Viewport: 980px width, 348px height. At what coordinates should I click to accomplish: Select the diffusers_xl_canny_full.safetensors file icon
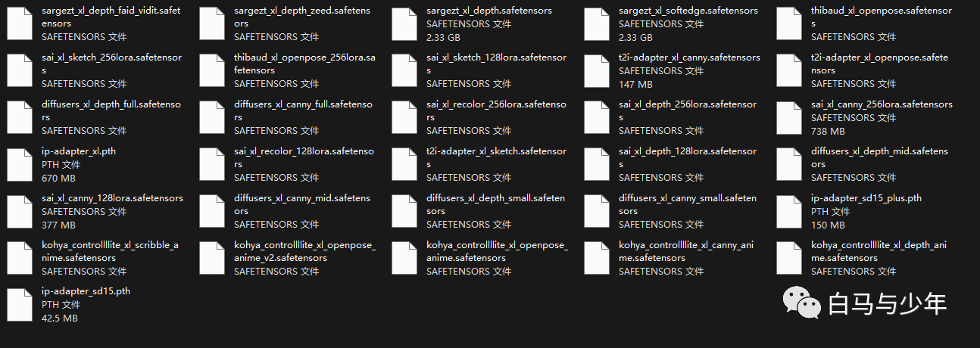coord(212,117)
